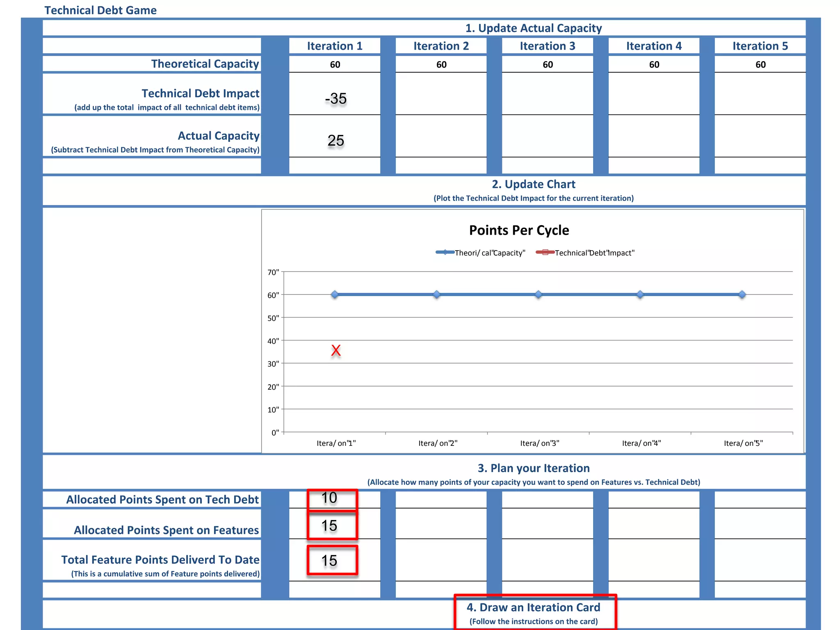Click the Technical Debt Impact legend entry

tap(585, 253)
